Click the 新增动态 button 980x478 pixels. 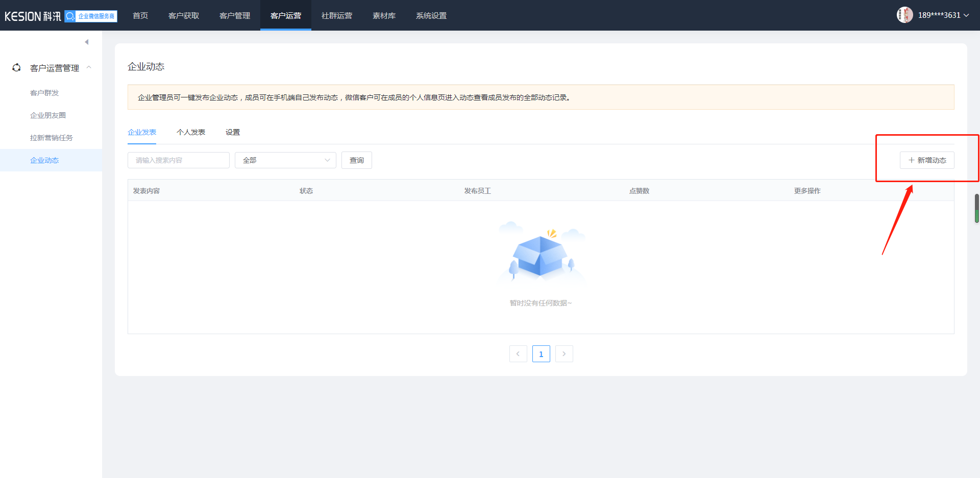[x=927, y=160]
